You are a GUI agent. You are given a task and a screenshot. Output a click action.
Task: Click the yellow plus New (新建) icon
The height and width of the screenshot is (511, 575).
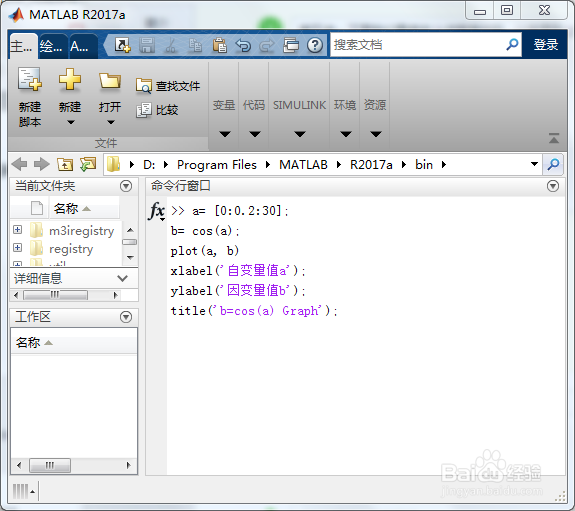click(70, 79)
